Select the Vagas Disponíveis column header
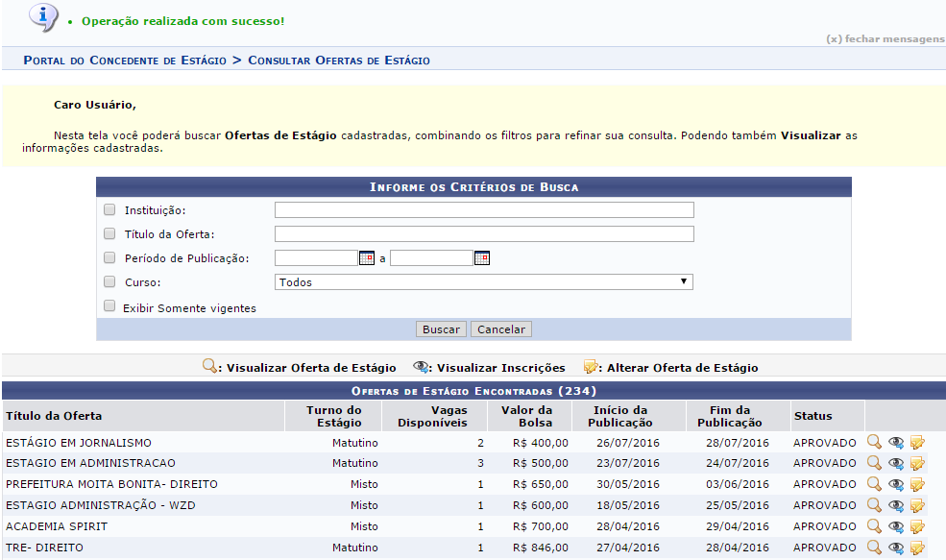 coord(432,416)
